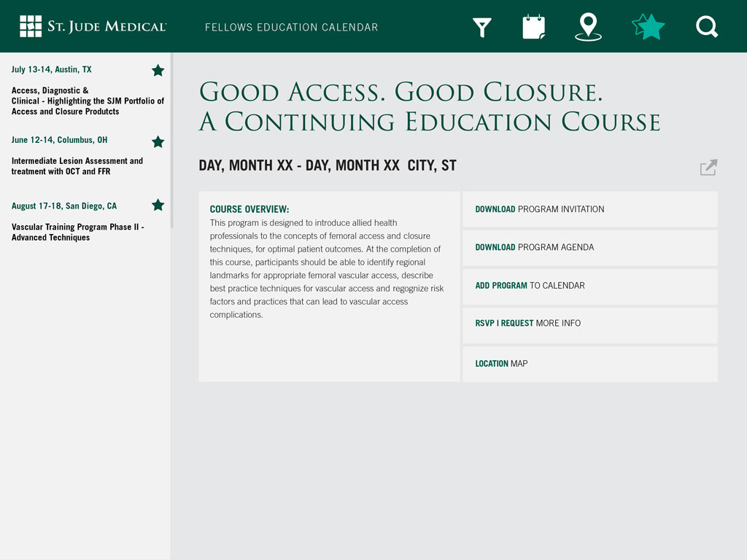Viewport: 747px width, 560px height.
Task: Open Access, Diagnostic & Clinical course entry
Action: pos(88,101)
